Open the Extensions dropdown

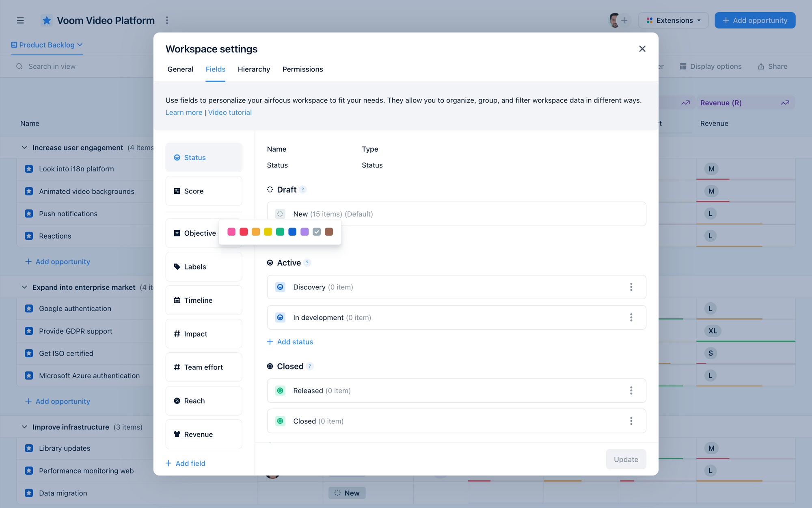(673, 20)
